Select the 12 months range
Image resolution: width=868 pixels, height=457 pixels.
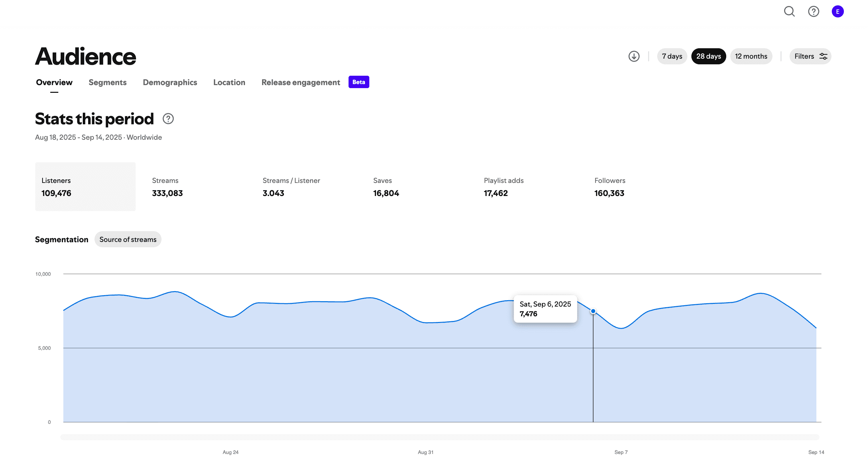coord(751,56)
